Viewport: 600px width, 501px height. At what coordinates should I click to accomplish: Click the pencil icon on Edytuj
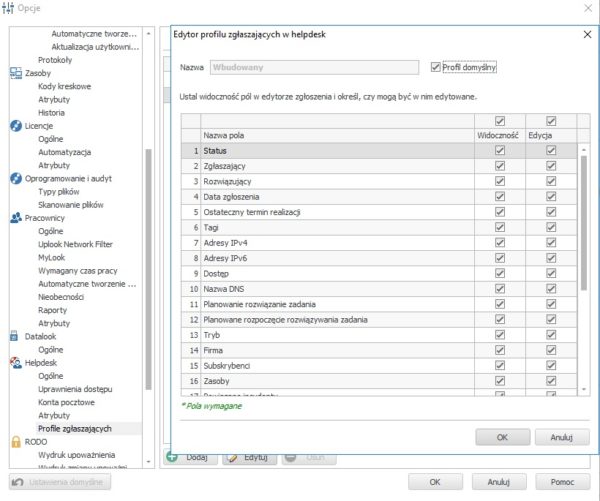pos(232,458)
